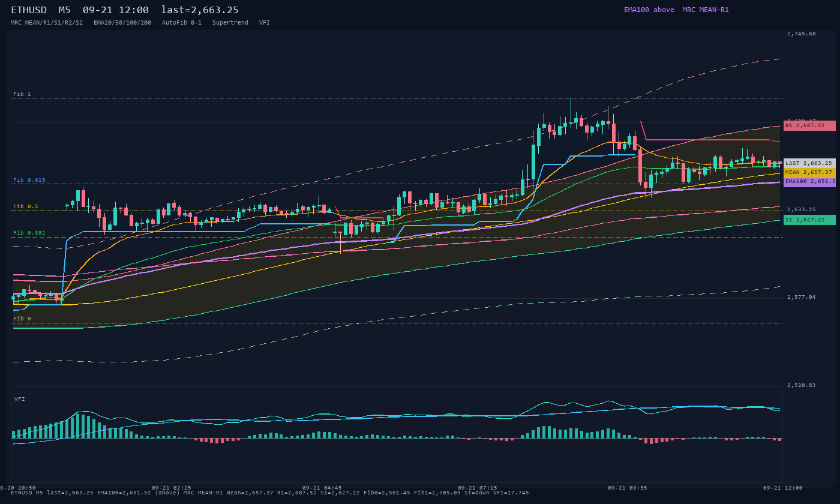Viewport: 840px width, 504px height.
Task: Click the purple EMA100 price tag
Action: (809, 182)
